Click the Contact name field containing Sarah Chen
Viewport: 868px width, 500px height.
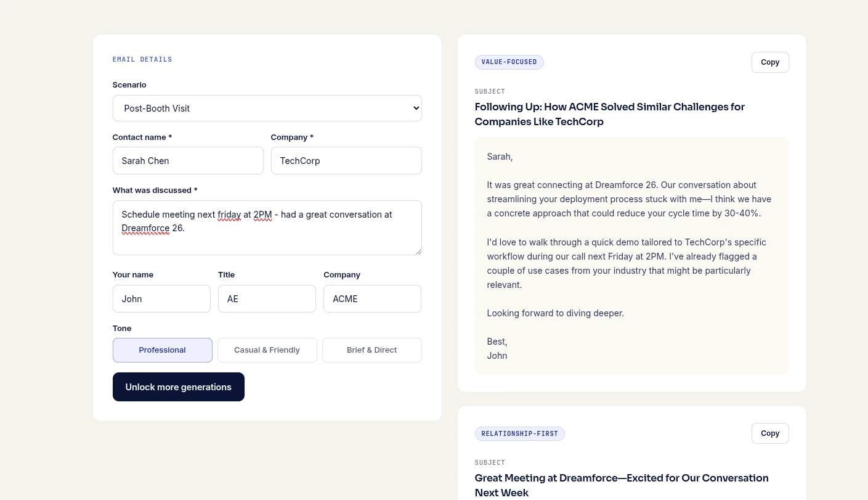[188, 160]
